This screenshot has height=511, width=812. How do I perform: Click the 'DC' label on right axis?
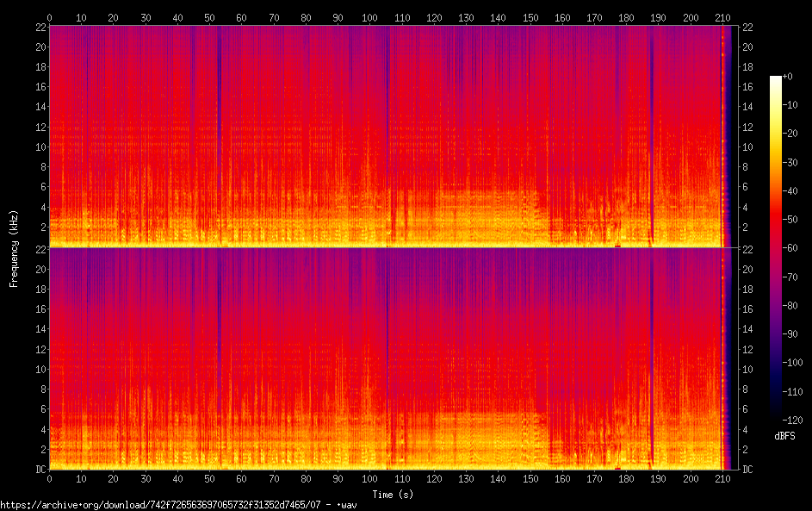pos(748,470)
